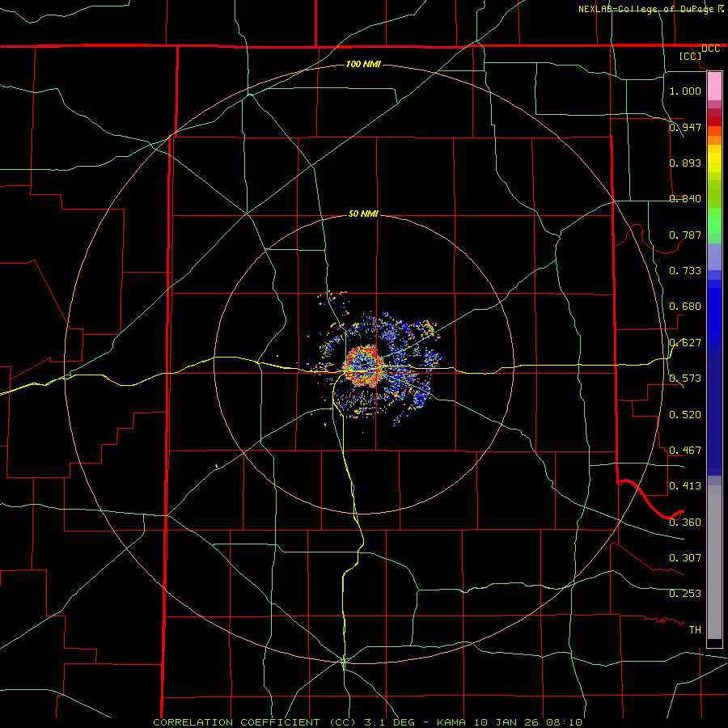The width and height of the screenshot is (728, 728).
Task: Click the Correlation Coefficient caption at the bottom
Action: [367, 722]
